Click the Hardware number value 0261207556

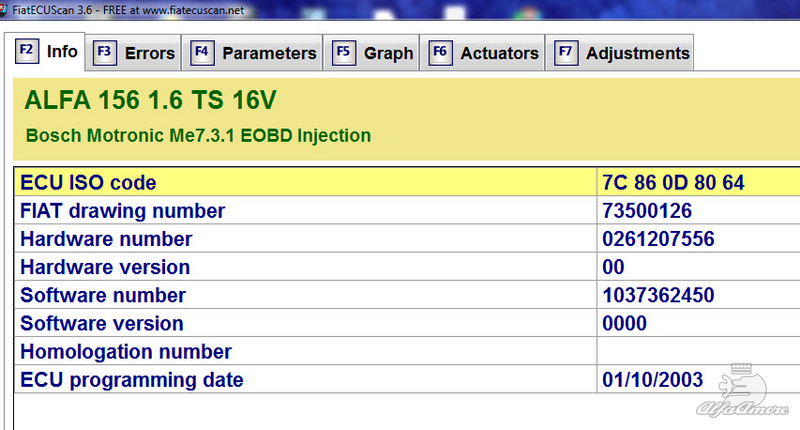point(658,239)
